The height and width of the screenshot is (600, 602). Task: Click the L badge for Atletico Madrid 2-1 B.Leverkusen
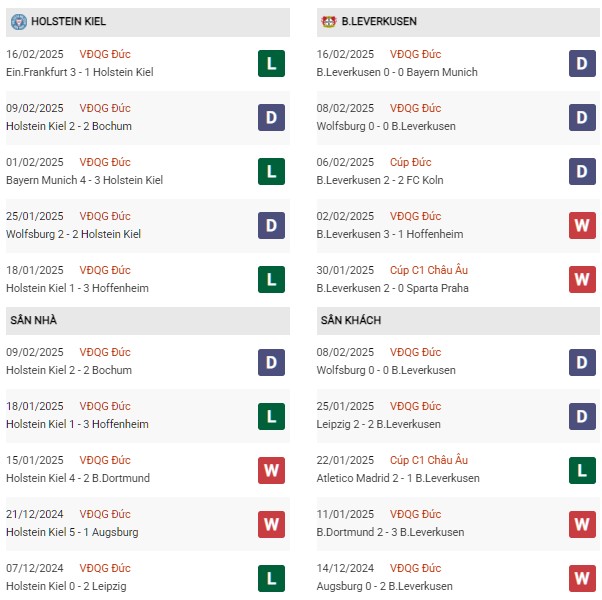[x=582, y=470]
